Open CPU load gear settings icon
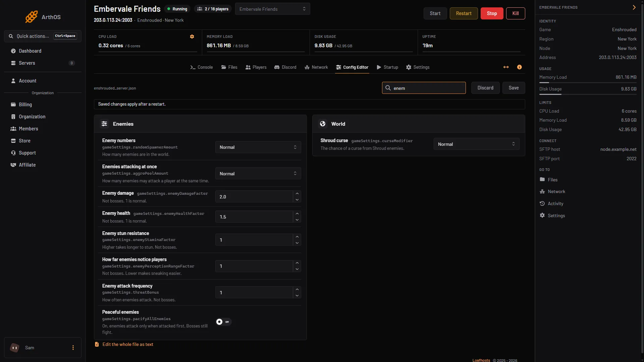 coord(192,37)
